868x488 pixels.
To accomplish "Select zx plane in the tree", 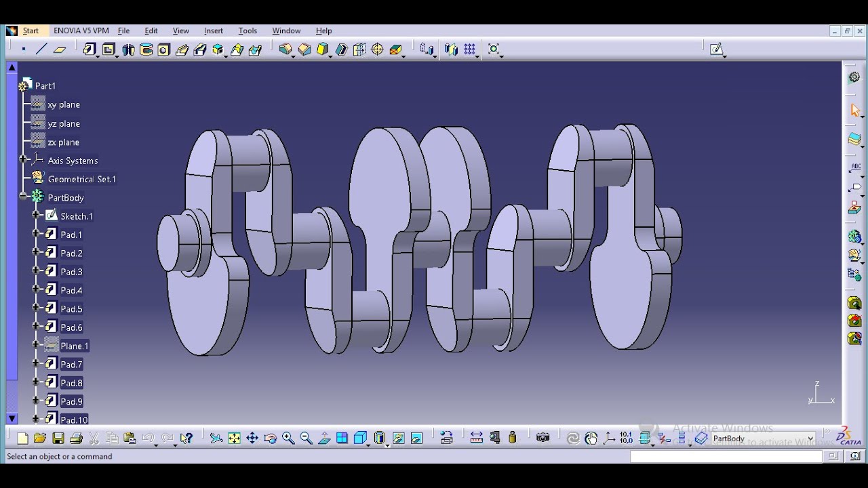I will [64, 142].
